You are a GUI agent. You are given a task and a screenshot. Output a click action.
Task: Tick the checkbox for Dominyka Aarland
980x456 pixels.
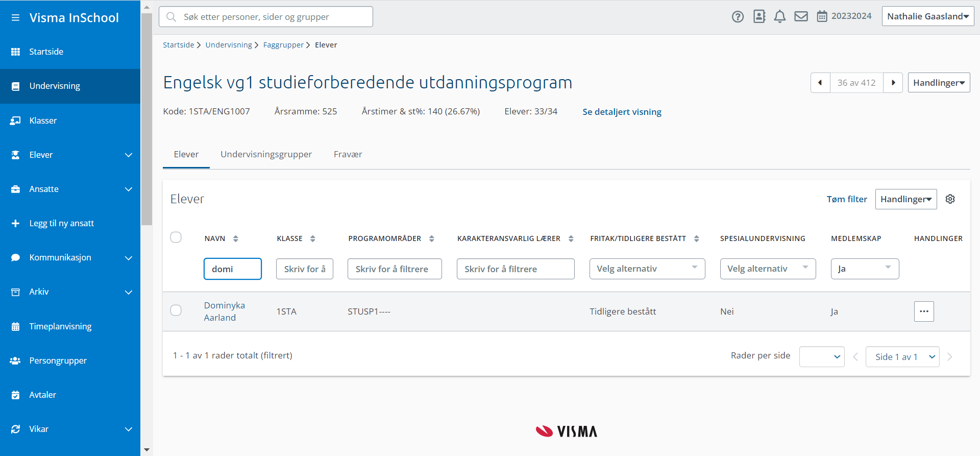point(176,310)
